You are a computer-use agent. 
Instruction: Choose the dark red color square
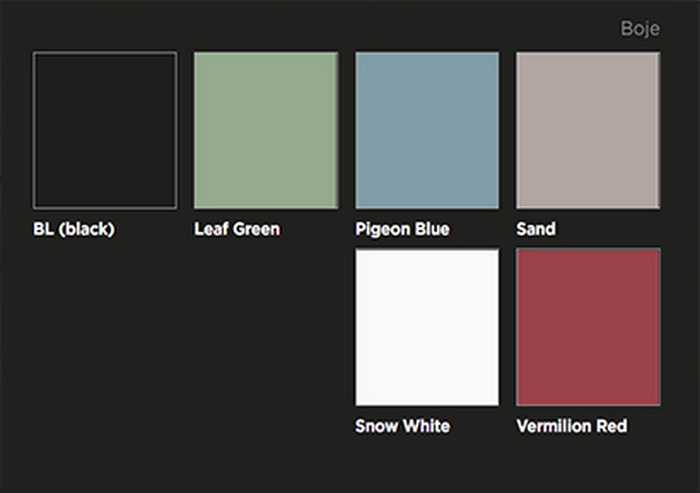(588, 327)
